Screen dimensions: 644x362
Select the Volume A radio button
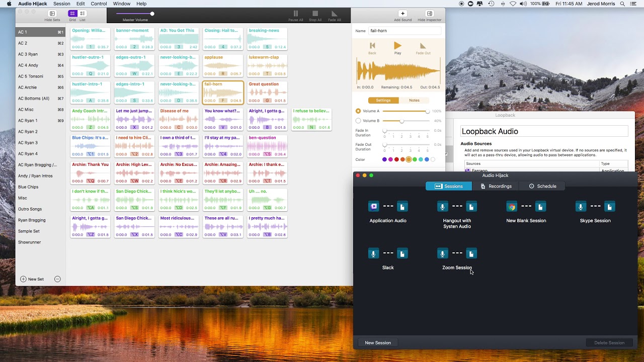coord(358,111)
